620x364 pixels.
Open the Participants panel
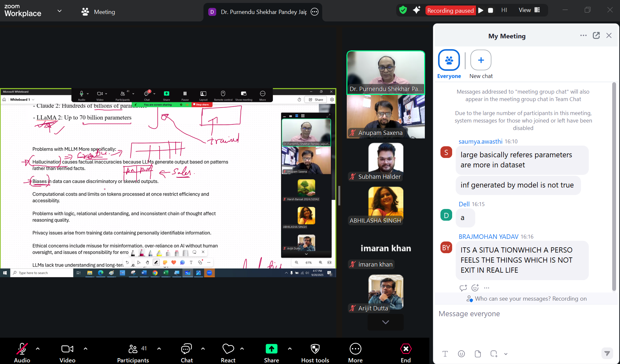click(133, 352)
